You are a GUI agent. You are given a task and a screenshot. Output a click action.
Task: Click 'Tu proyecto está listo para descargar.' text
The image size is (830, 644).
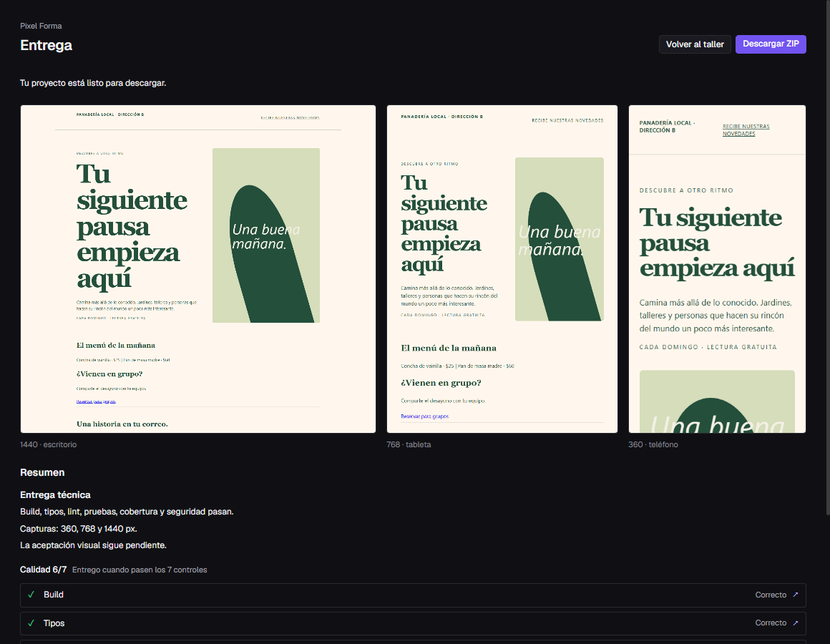(93, 83)
